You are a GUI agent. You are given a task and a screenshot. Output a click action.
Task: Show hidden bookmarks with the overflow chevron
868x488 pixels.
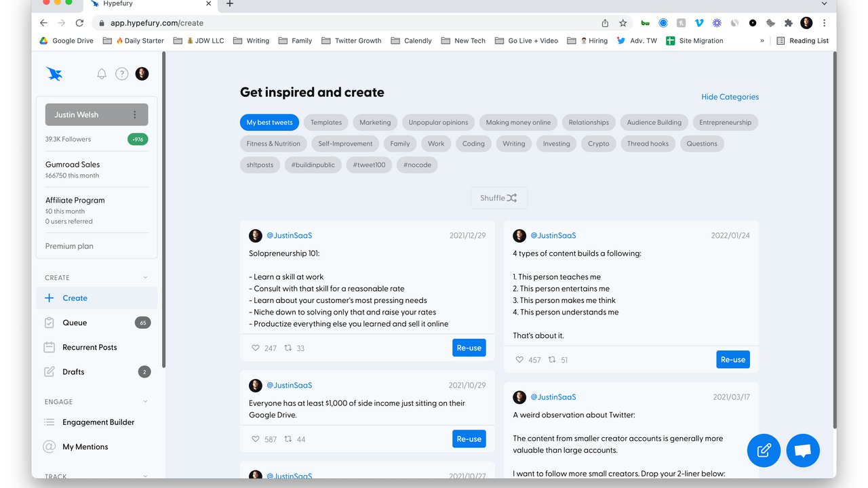tap(762, 41)
